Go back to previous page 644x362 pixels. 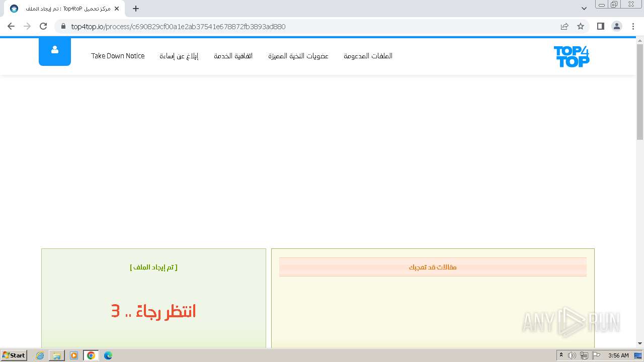11,26
